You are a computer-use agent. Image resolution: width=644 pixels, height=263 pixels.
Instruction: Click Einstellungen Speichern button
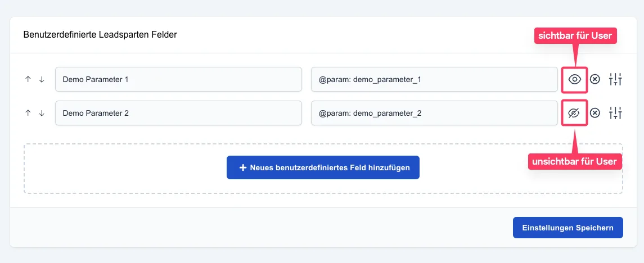point(568,228)
